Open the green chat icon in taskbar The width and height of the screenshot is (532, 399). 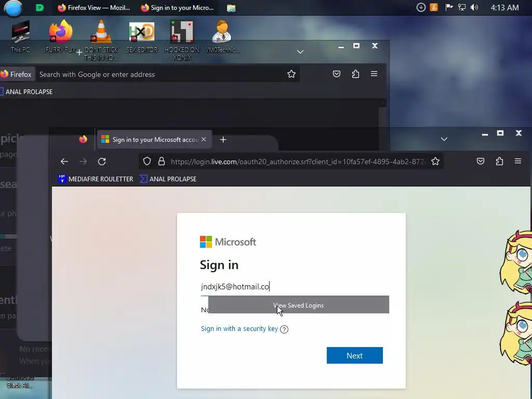point(39,8)
